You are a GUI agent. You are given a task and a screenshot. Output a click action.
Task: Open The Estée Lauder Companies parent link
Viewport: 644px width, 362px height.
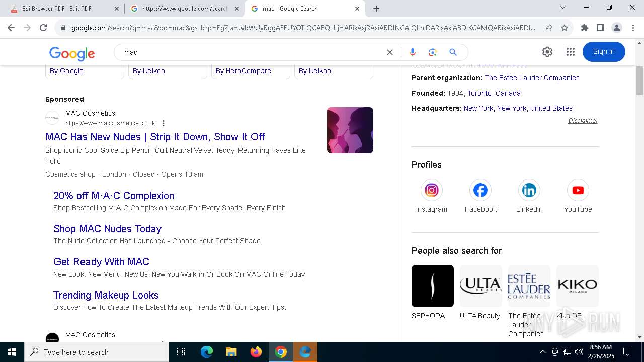532,78
